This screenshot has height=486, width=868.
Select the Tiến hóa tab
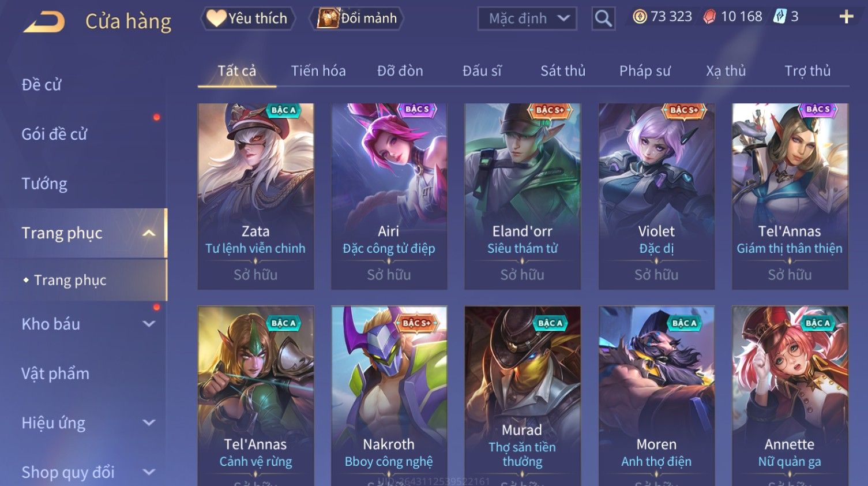coord(318,71)
